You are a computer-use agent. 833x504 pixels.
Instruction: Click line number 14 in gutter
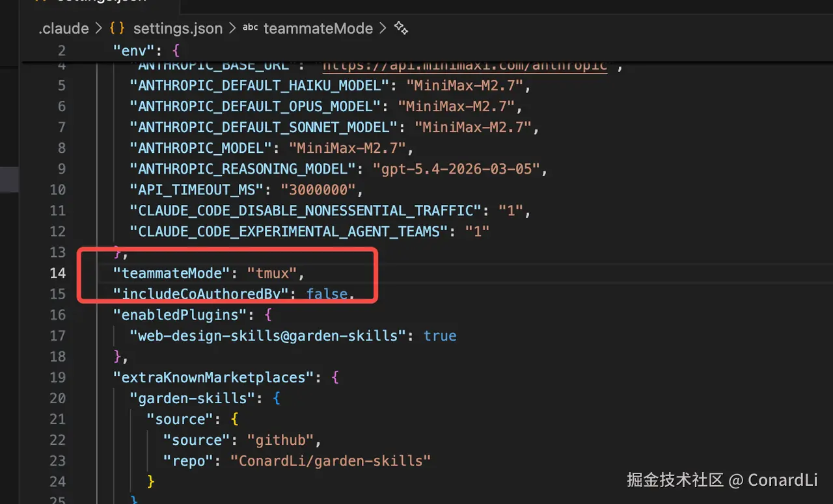click(x=58, y=273)
